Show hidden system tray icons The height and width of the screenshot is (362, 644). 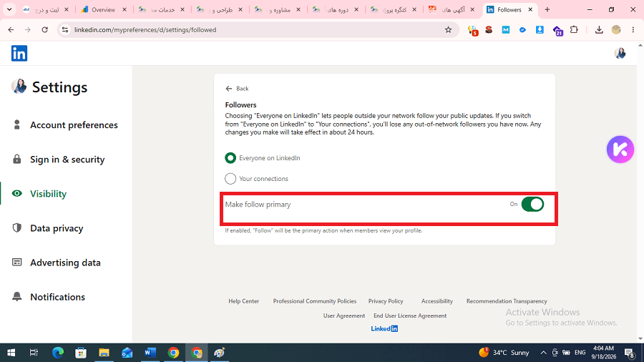tap(543, 353)
